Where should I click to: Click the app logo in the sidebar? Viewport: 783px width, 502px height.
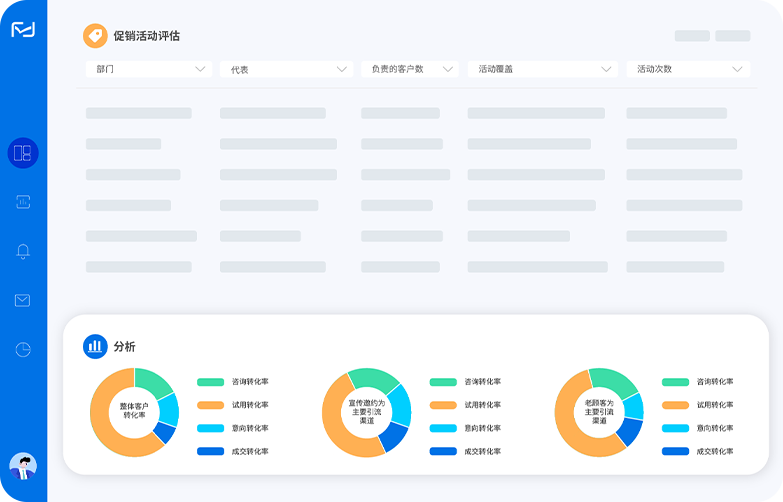click(x=23, y=29)
